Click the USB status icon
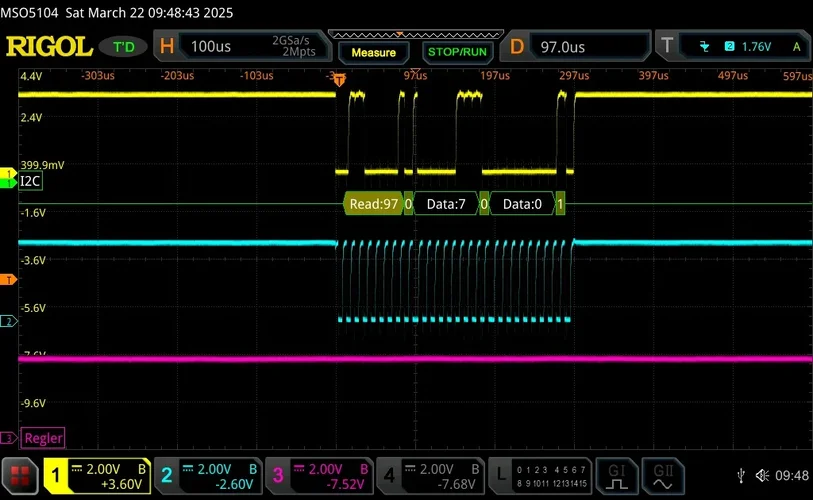The image size is (813, 500). [x=739, y=475]
